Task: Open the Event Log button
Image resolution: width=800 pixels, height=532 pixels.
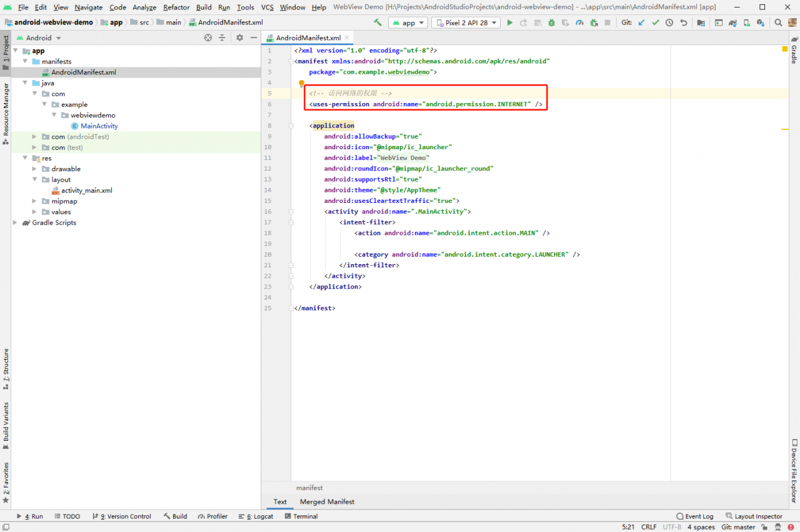Action: tap(695, 516)
